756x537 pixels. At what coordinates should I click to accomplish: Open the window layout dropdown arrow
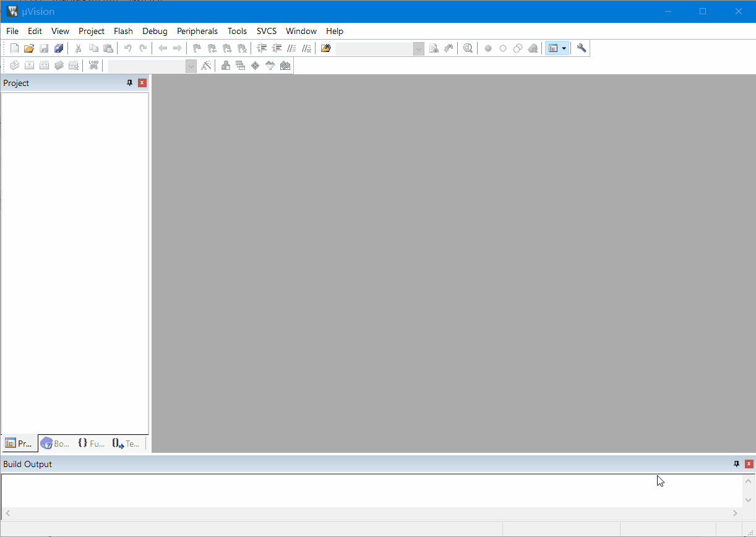coord(564,48)
